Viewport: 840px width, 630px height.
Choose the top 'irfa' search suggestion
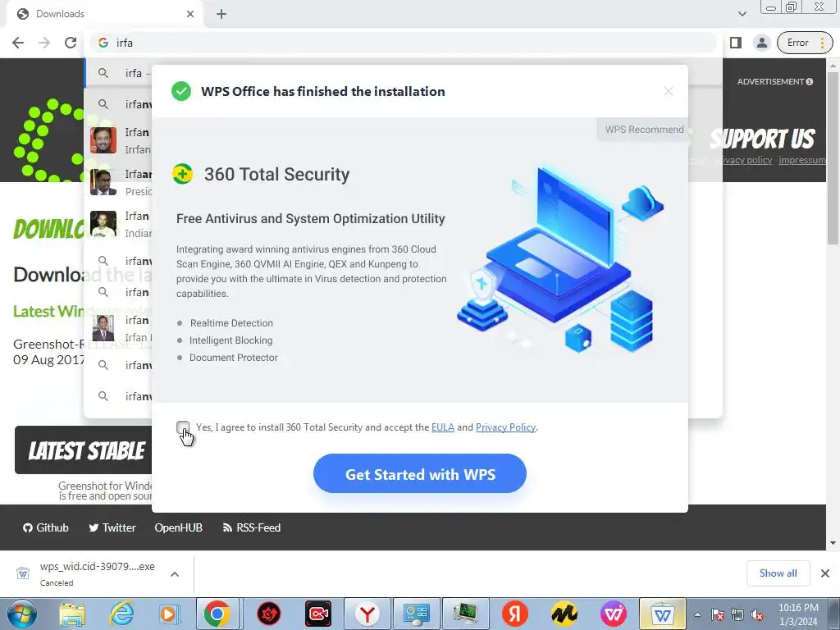click(x=119, y=73)
